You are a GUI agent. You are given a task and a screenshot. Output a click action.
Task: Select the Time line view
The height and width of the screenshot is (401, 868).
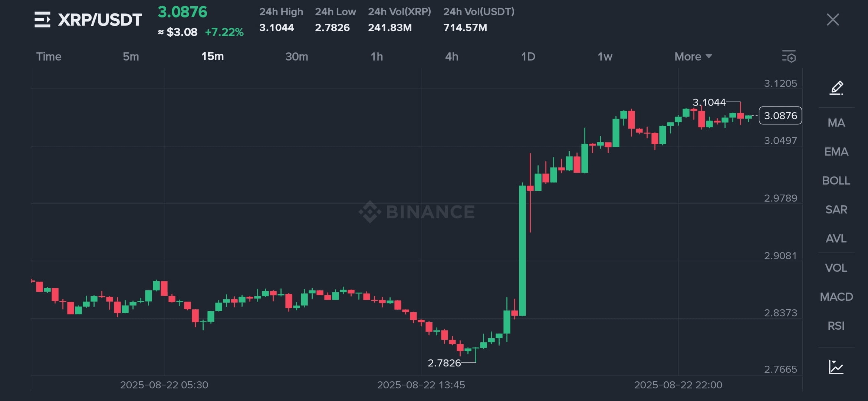click(x=49, y=56)
